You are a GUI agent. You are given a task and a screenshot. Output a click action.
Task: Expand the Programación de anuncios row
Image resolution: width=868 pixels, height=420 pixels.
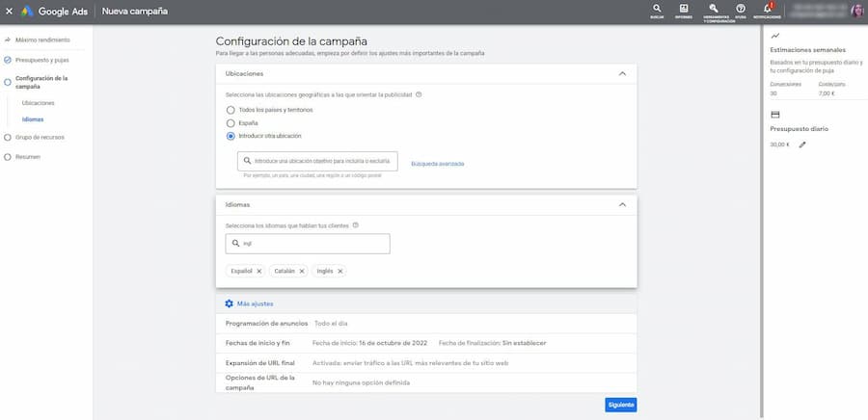(x=424, y=323)
